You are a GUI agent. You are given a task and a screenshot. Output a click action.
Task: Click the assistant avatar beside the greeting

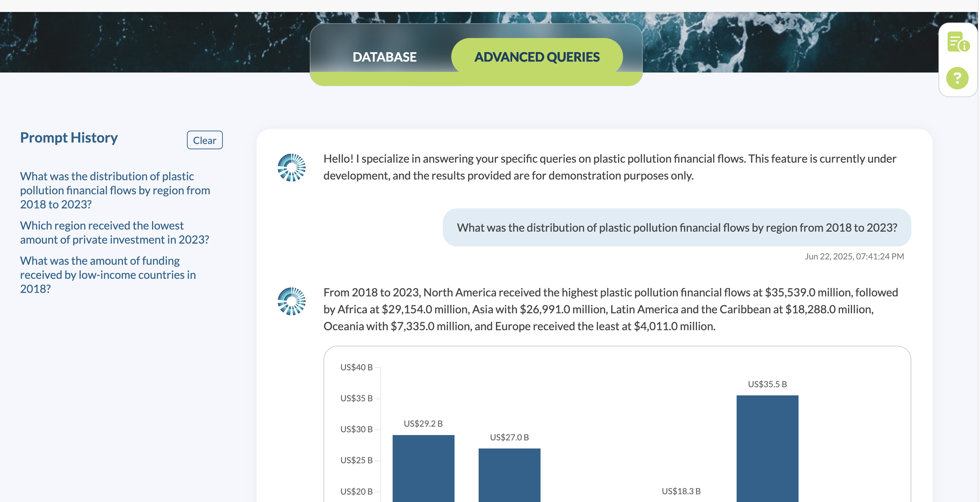point(291,168)
